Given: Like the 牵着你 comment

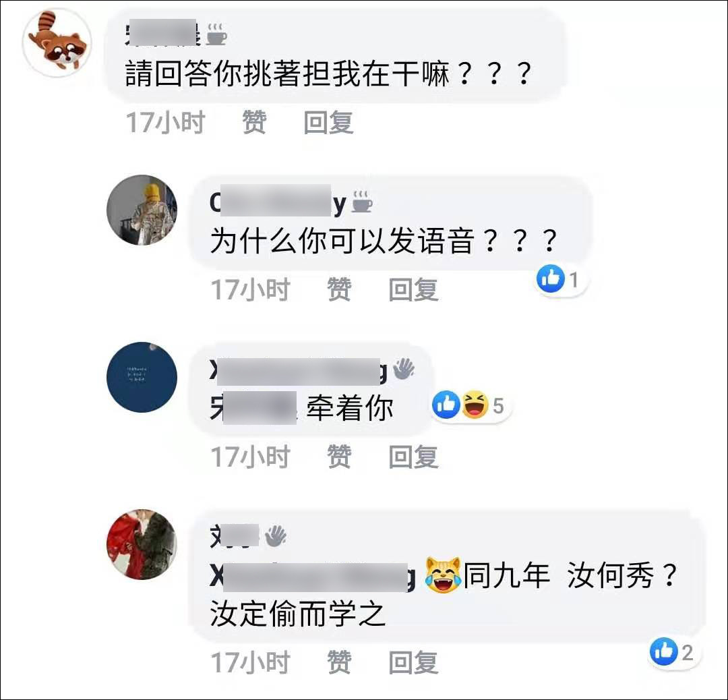Looking at the screenshot, I should 339,456.
